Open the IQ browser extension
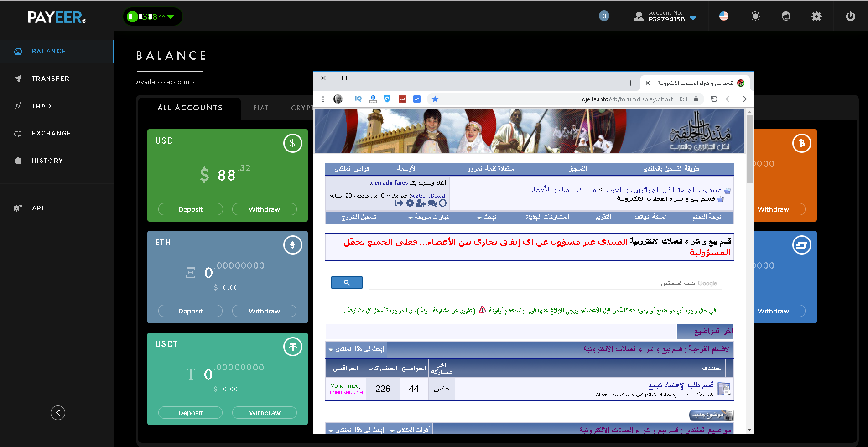This screenshot has width=868, height=447. (359, 99)
